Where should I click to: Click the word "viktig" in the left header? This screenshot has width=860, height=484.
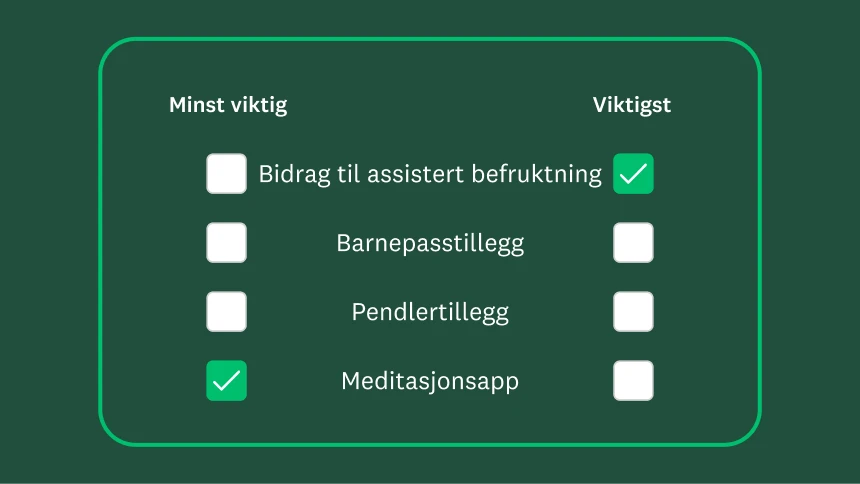(x=259, y=105)
